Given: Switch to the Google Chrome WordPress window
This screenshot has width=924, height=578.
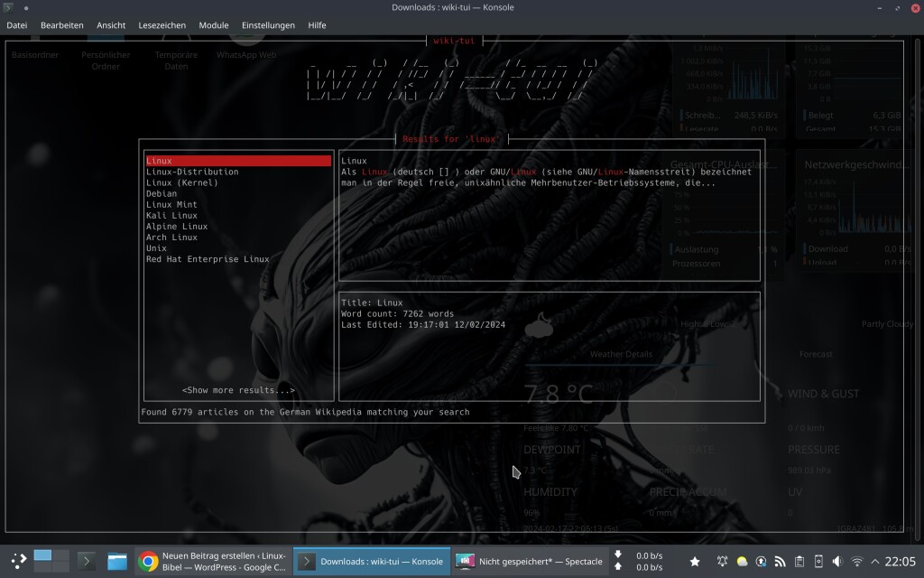Looking at the screenshot, I should pos(213,561).
